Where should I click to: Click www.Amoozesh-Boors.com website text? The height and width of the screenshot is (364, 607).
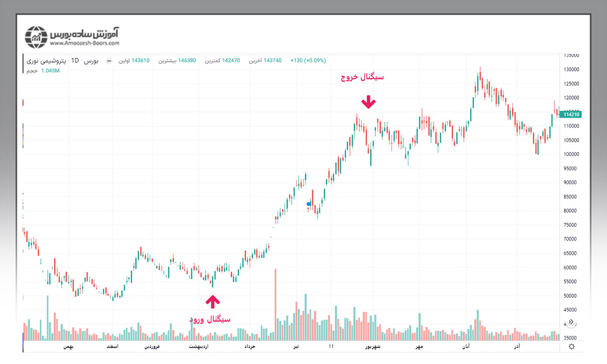[x=84, y=44]
